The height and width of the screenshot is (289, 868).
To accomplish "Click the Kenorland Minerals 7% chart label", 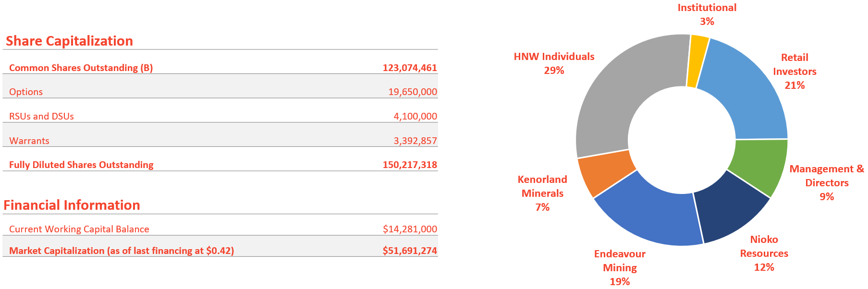I will pyautogui.click(x=542, y=193).
